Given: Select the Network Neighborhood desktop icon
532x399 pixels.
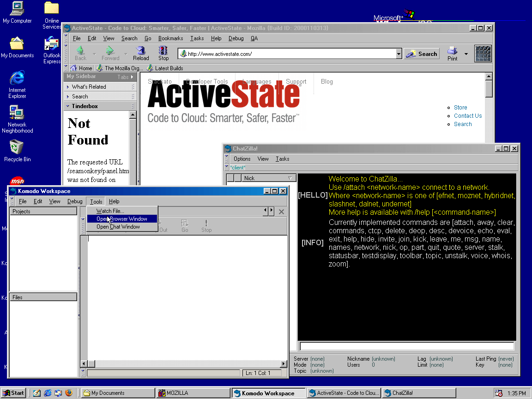Looking at the screenshot, I should tap(17, 119).
